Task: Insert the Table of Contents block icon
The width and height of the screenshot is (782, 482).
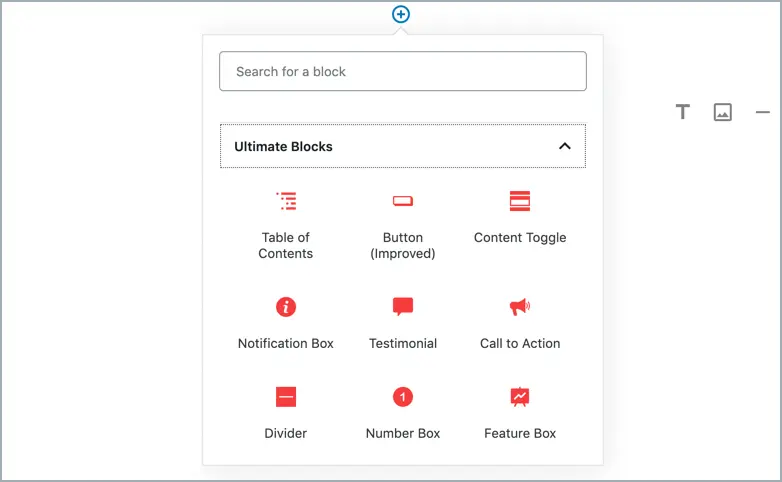Action: (286, 201)
